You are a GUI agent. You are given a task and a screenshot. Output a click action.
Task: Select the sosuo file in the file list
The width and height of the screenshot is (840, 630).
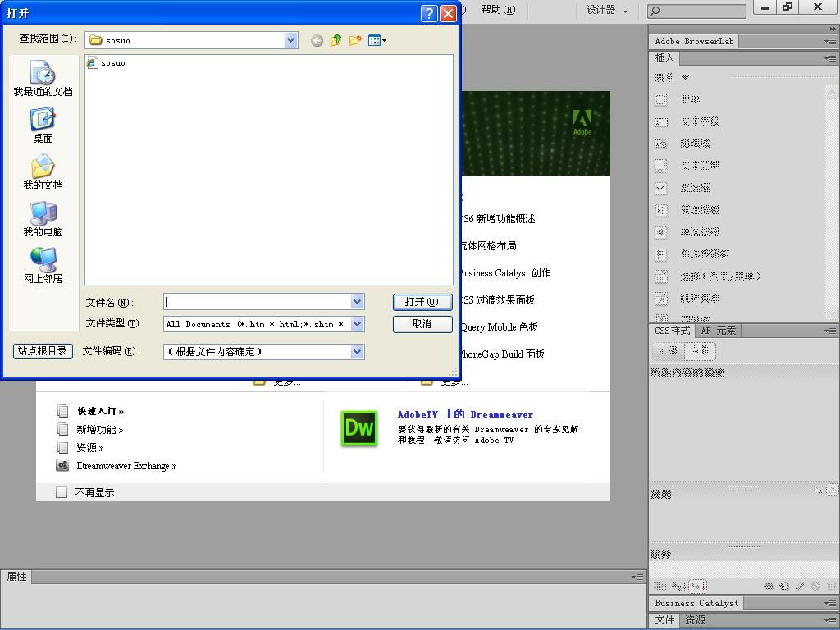point(106,62)
